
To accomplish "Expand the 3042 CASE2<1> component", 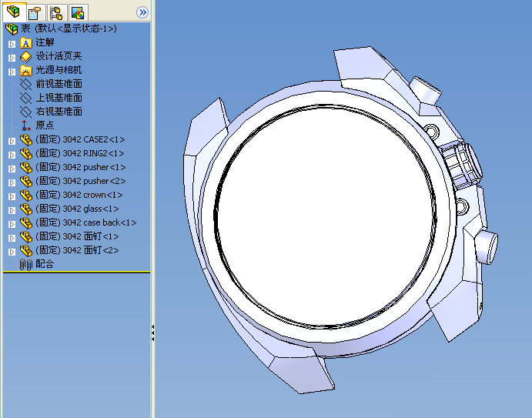I will 12,141.
